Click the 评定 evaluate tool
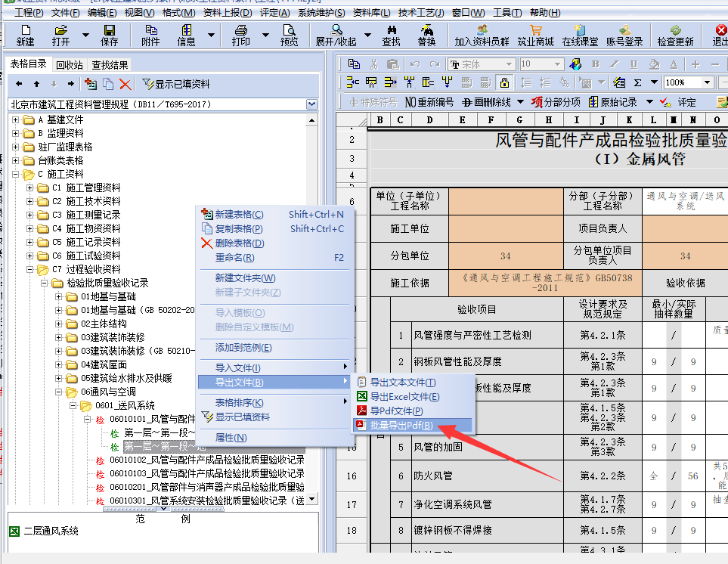 678,102
